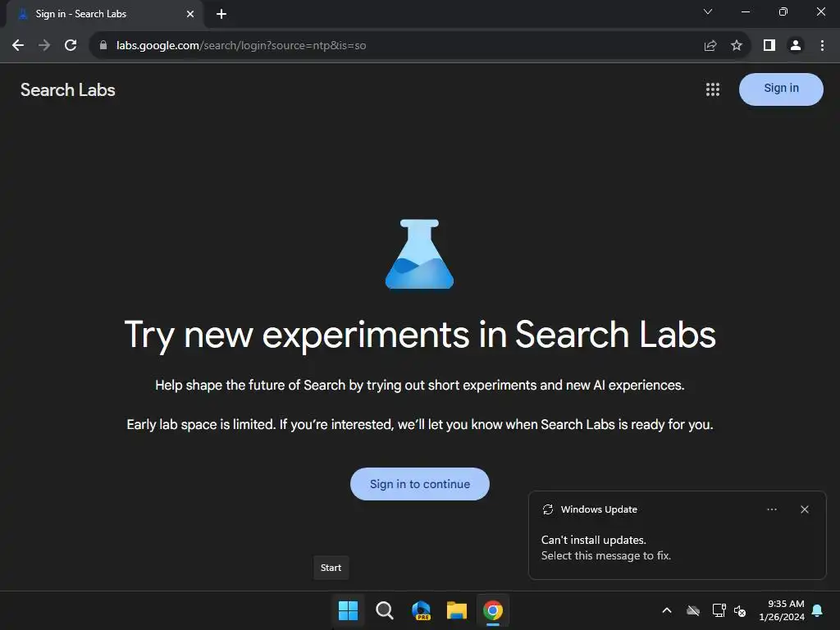Image resolution: width=840 pixels, height=630 pixels.
Task: Click the browser Back arrow
Action: click(x=18, y=46)
